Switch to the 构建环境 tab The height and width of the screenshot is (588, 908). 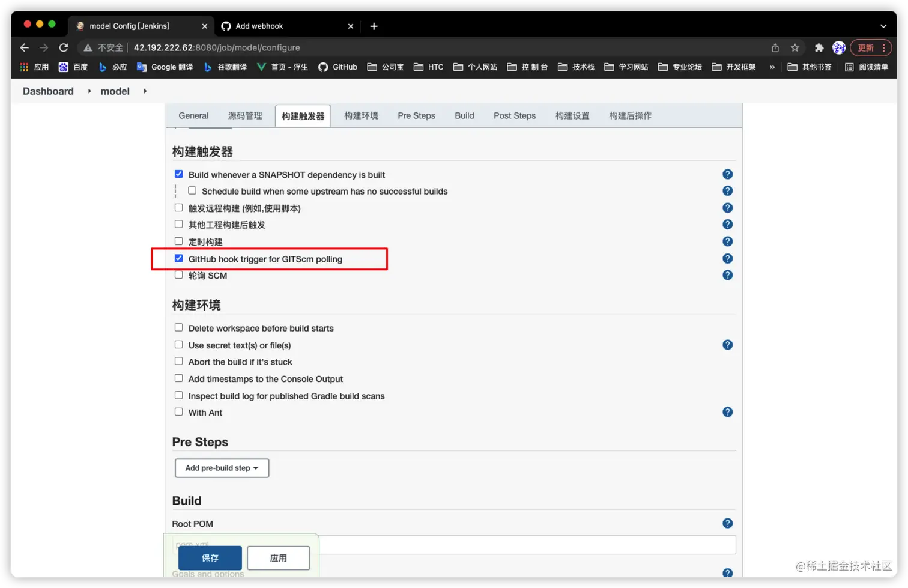click(361, 115)
